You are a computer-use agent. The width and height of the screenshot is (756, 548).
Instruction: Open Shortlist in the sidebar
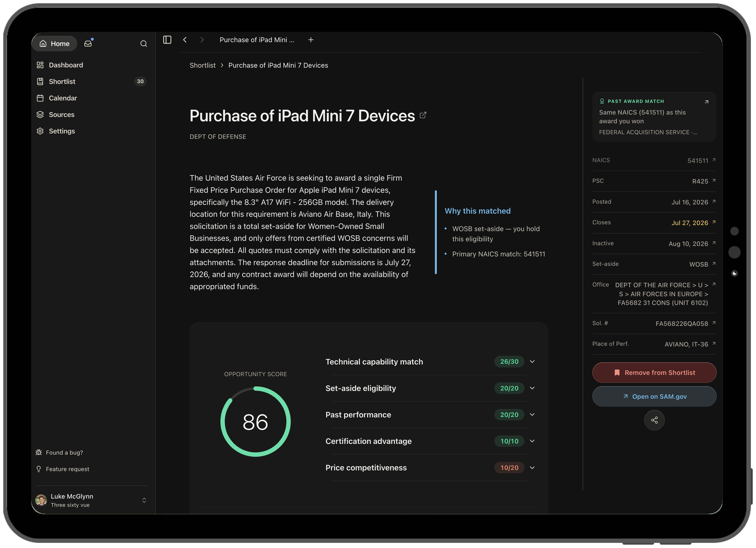coord(91,81)
